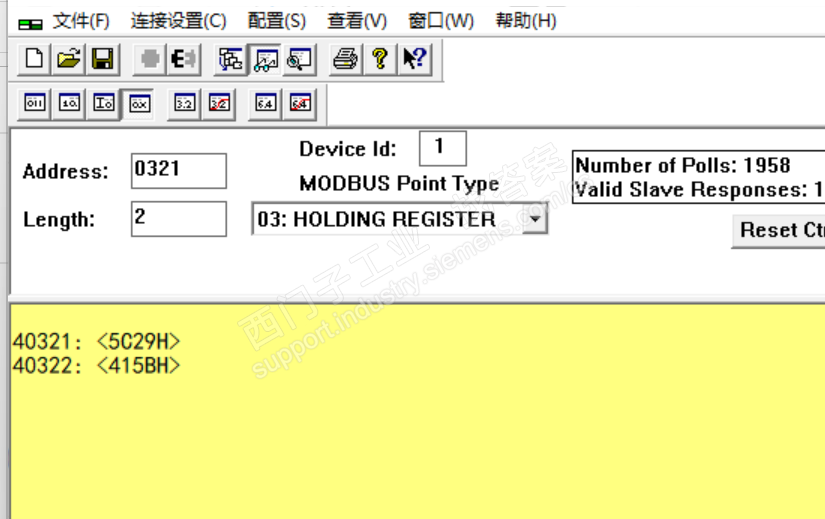Show traffic with the magnifier window icon

[x=299, y=59]
